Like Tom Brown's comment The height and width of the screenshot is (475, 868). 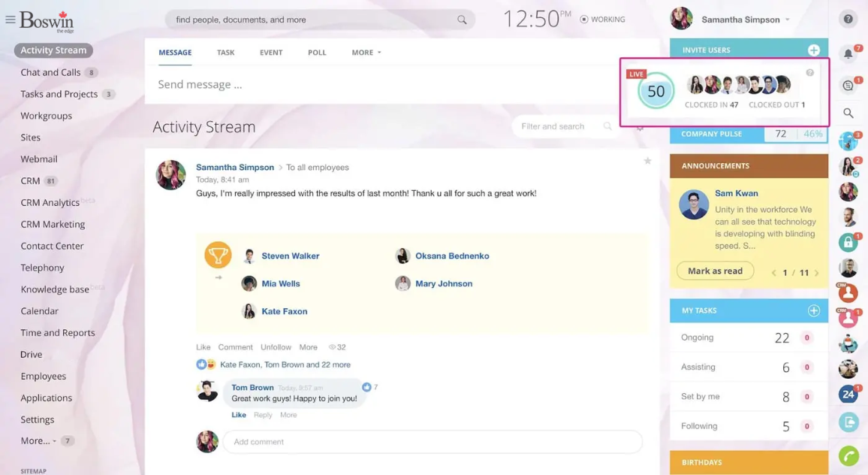click(239, 415)
